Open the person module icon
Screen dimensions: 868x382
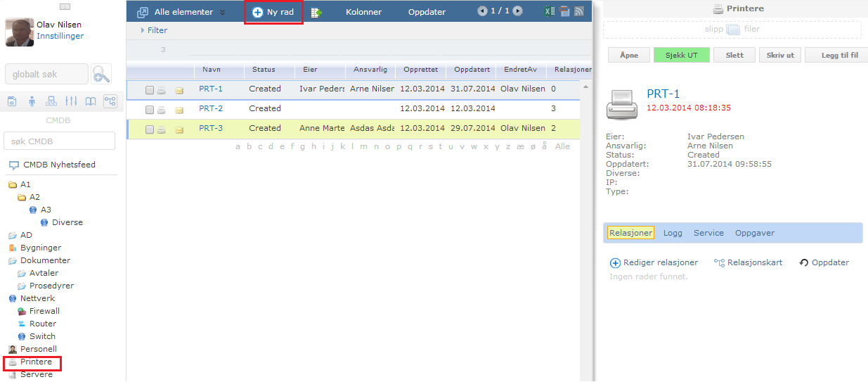point(32,101)
